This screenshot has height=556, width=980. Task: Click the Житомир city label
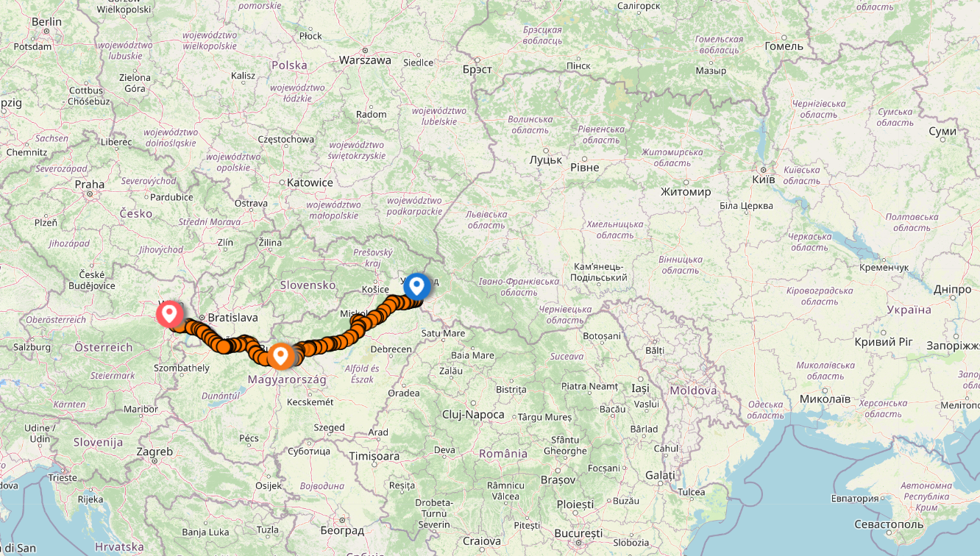coord(686,192)
